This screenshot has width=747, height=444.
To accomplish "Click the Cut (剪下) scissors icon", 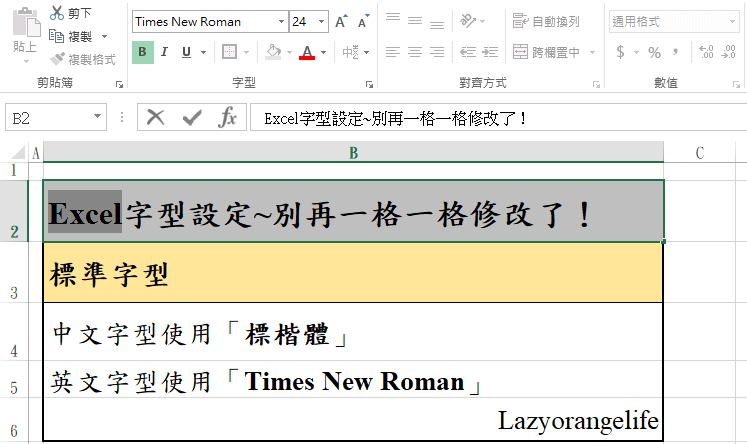I will (57, 13).
